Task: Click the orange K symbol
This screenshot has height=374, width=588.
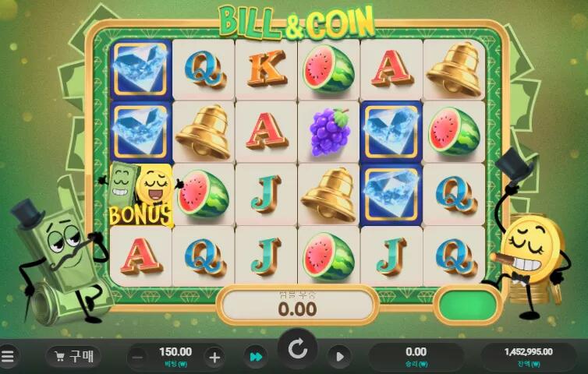Action: [267, 69]
